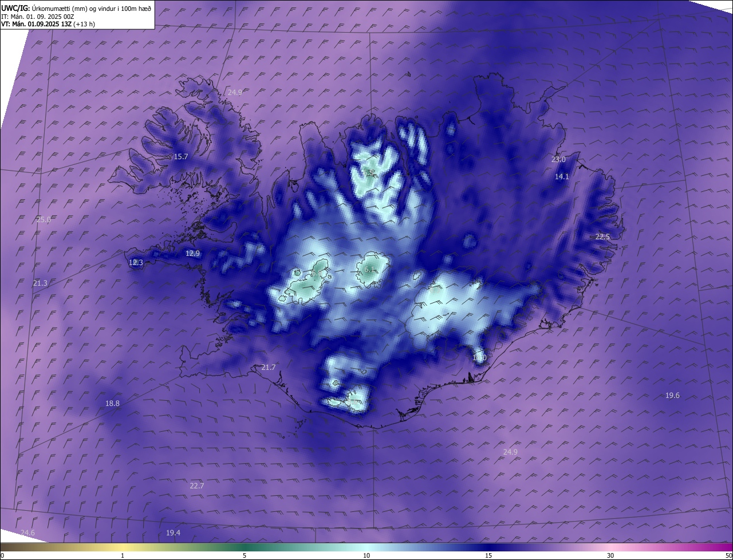Click the colour scale tick labelled 15

coord(488,555)
